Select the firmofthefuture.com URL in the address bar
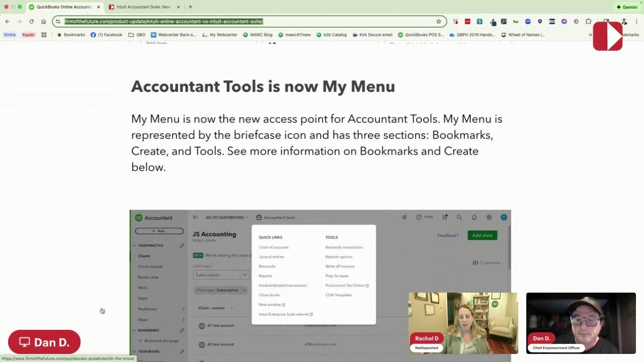This screenshot has height=362, width=644. click(164, 22)
